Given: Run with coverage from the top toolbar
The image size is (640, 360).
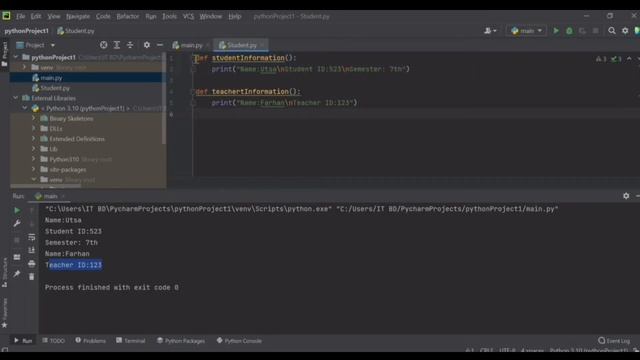Looking at the screenshot, I should (x=582, y=31).
